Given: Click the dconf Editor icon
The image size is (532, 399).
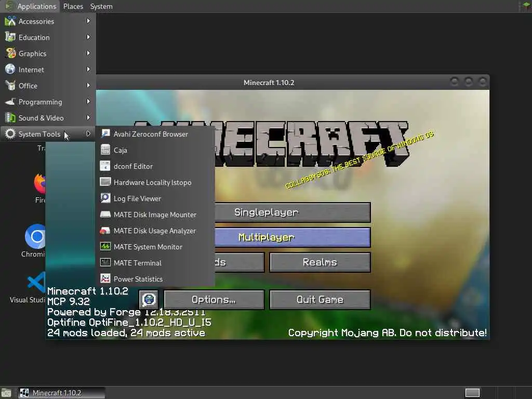Looking at the screenshot, I should [x=105, y=166].
